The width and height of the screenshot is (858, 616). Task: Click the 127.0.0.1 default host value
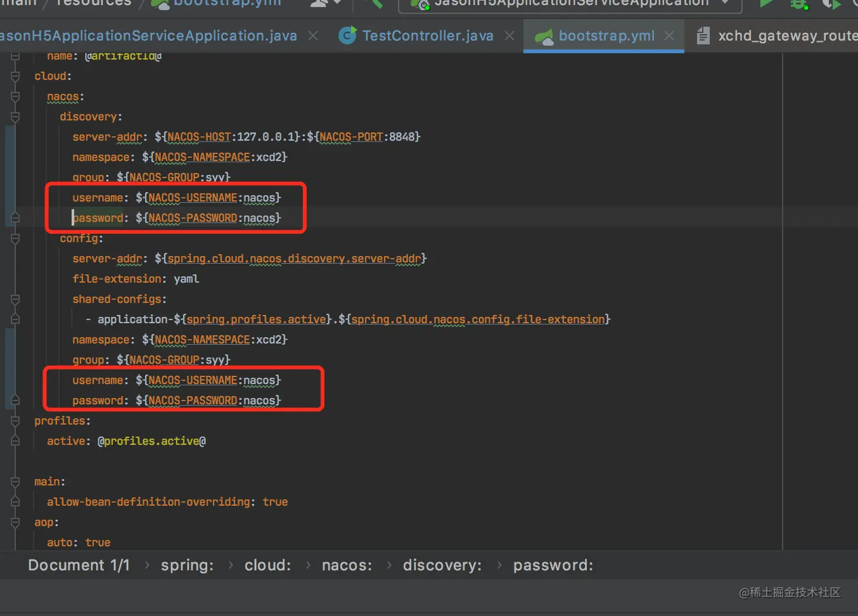pos(266,137)
